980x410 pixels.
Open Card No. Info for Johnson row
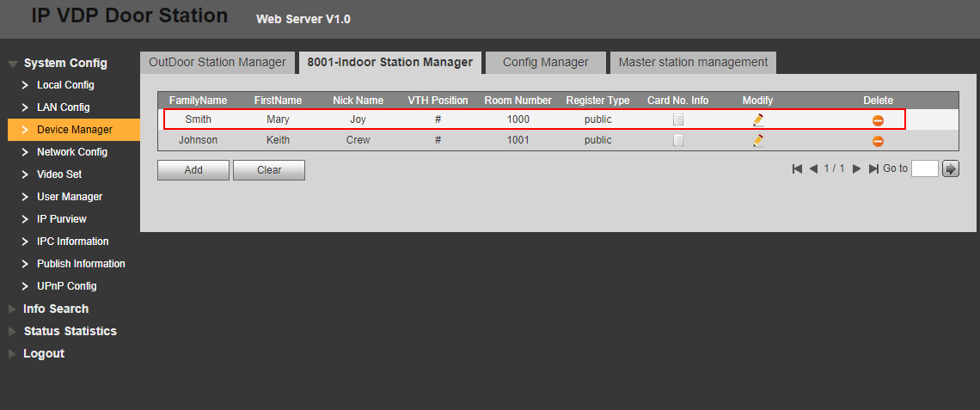[x=678, y=141]
